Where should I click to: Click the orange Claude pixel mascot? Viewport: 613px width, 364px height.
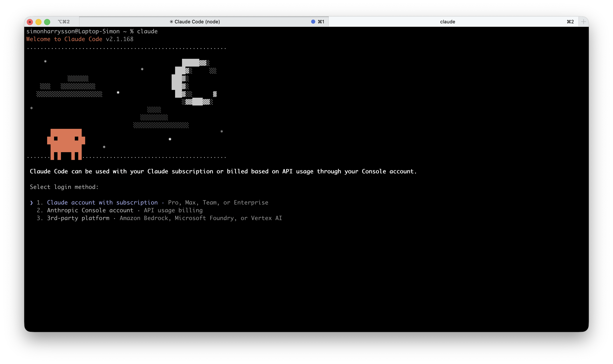coord(66,144)
